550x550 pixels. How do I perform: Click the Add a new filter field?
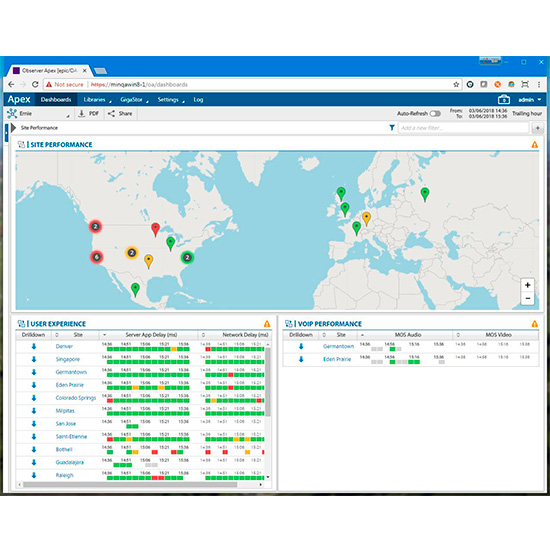[x=463, y=128]
